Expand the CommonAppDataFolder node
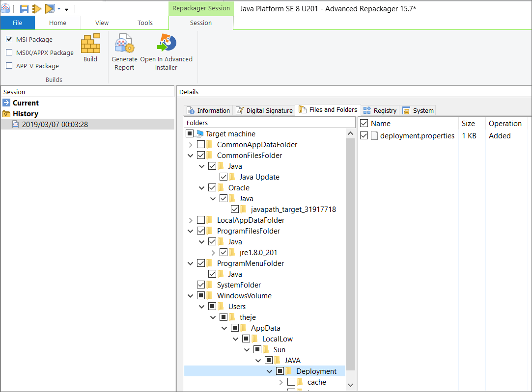 tap(191, 145)
